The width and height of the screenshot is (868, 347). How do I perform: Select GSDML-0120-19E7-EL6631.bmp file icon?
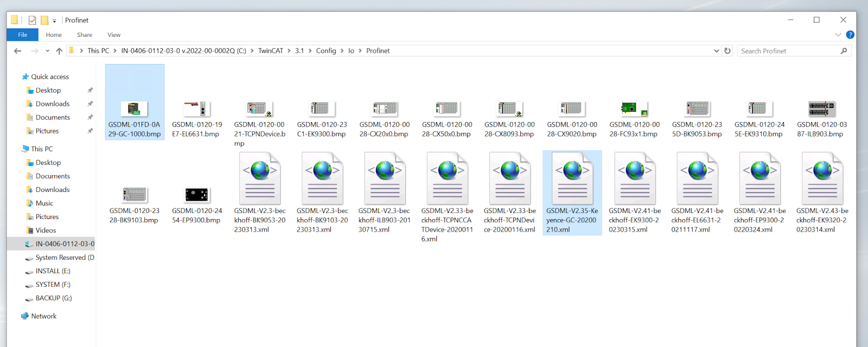tap(197, 109)
